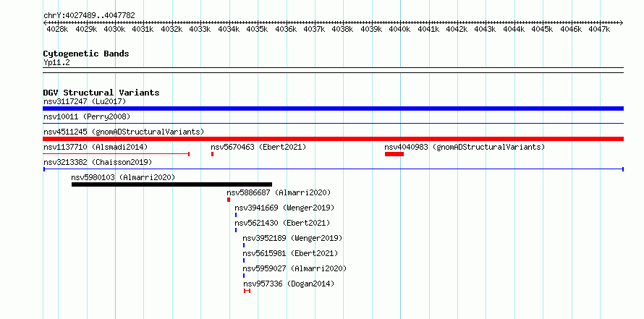Click blue marker under nsv3952189
The image size is (644, 319).
(244, 245)
